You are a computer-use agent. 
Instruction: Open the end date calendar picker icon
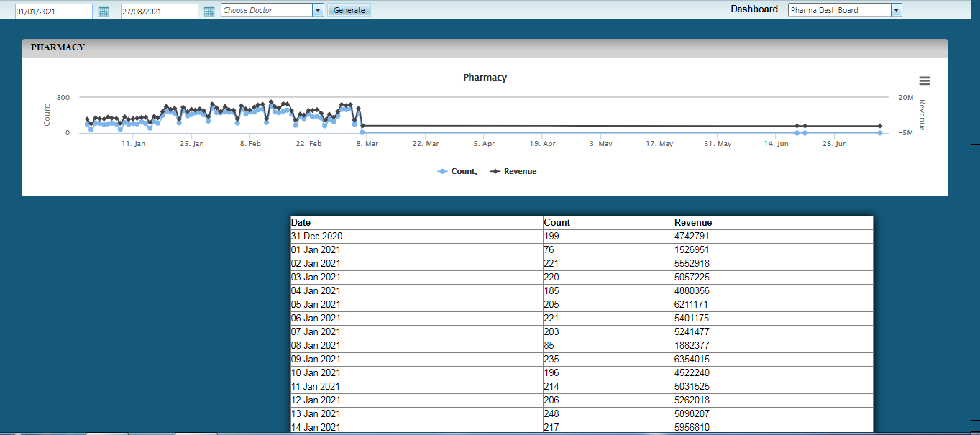pos(209,12)
